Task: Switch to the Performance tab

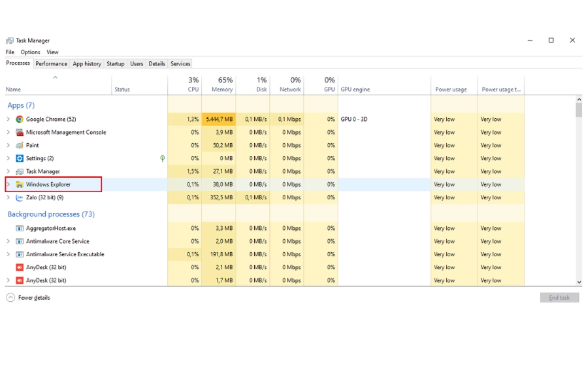Action: click(52, 64)
